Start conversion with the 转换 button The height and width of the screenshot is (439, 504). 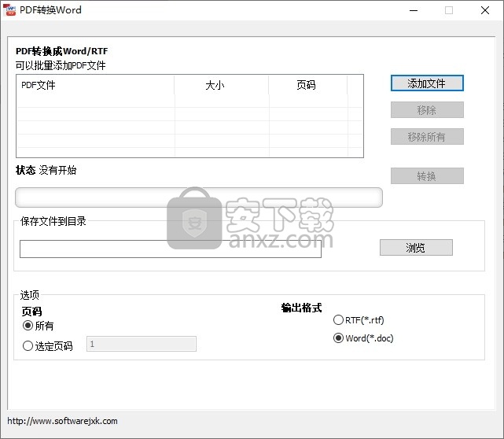pos(427,176)
